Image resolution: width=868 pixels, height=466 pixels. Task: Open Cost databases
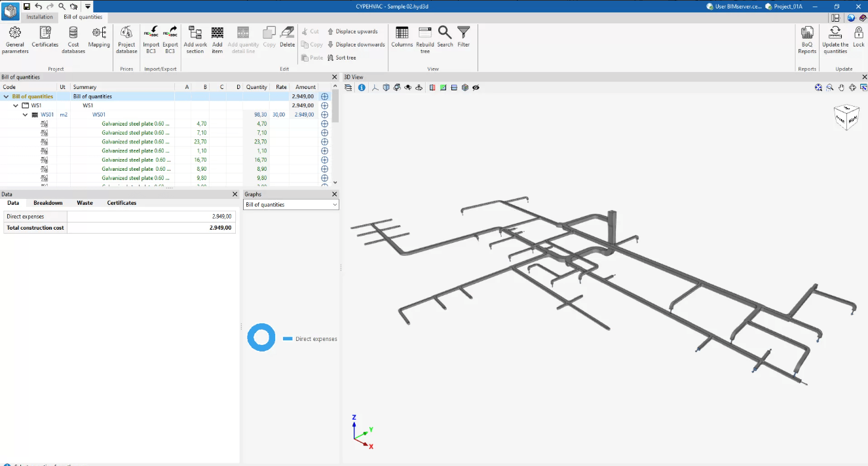pos(73,40)
